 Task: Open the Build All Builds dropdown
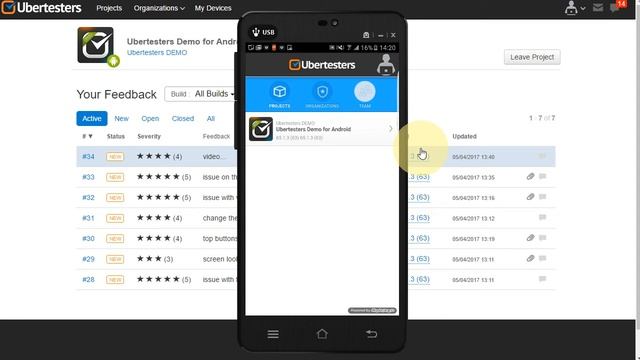click(201, 94)
